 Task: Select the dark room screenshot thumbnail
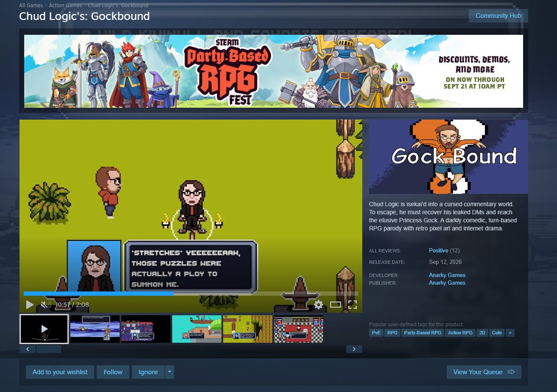[x=146, y=329]
